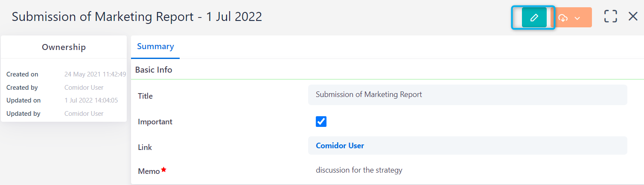The image size is (644, 185).
Task: Click the Created on timestamp value
Action: [x=95, y=74]
